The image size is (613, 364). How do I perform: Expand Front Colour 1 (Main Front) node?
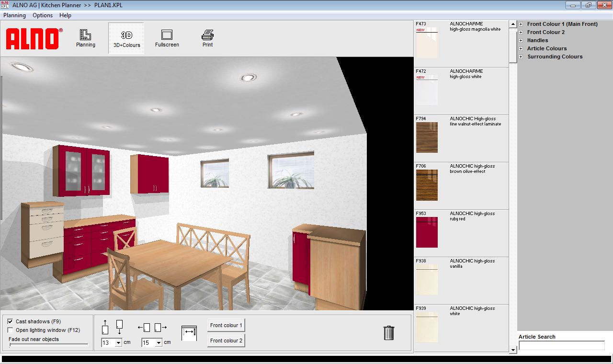(x=521, y=24)
